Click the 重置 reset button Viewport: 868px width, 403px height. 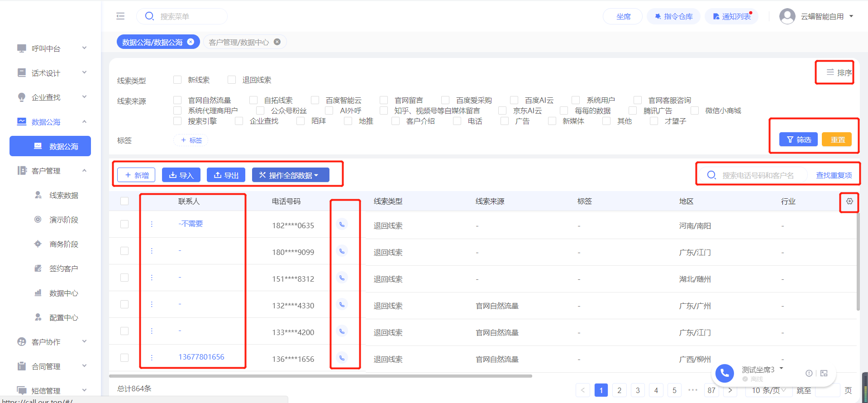tap(837, 139)
